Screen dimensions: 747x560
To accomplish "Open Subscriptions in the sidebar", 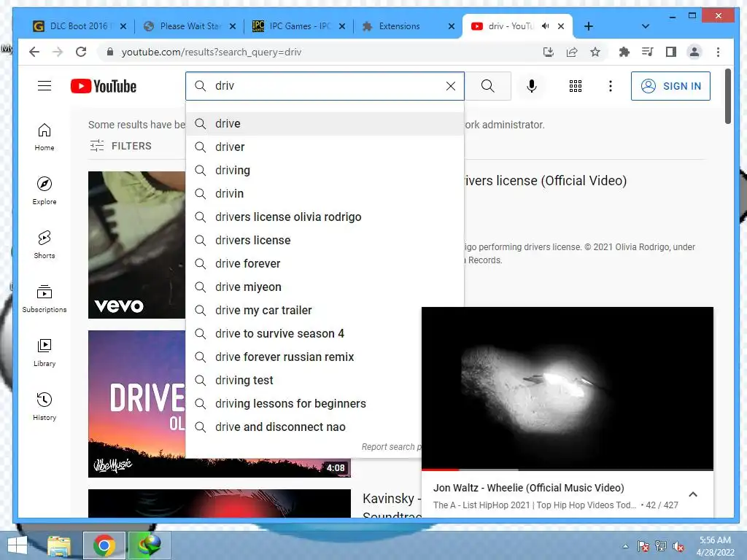I will click(44, 298).
